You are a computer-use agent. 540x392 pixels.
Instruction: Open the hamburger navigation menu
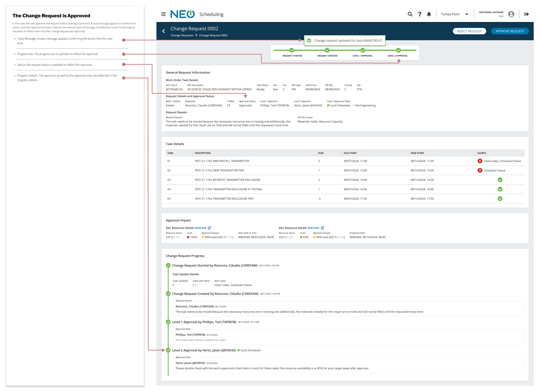click(163, 14)
